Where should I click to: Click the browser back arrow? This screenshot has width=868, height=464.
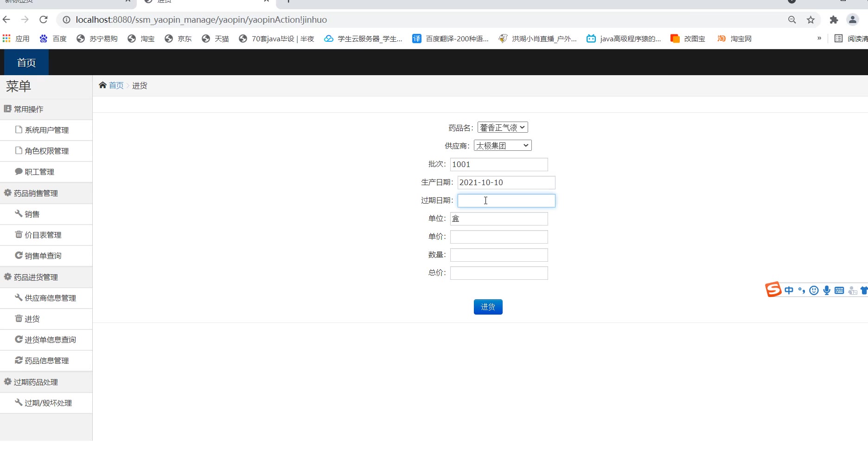click(6, 19)
